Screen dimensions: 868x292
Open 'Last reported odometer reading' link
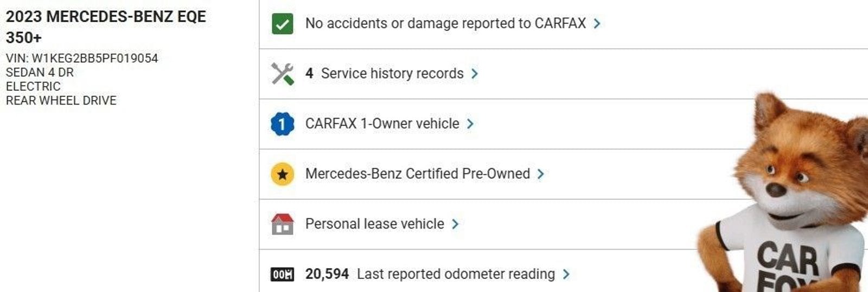point(456,274)
